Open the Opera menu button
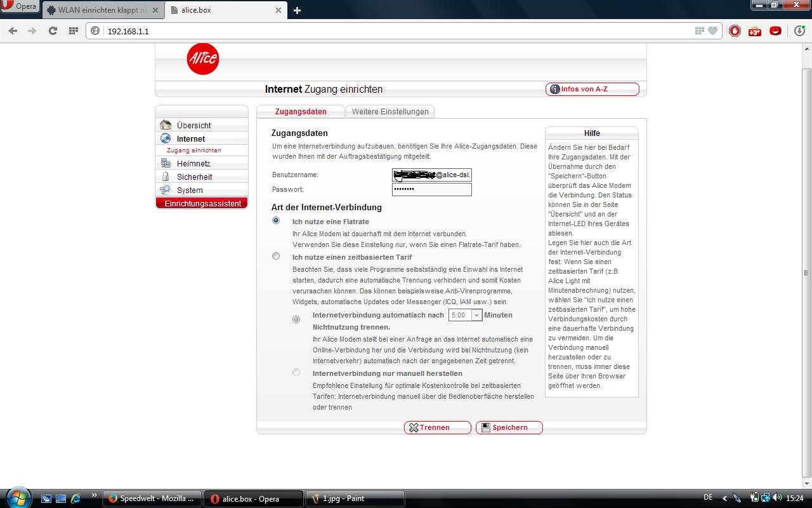 (20, 6)
